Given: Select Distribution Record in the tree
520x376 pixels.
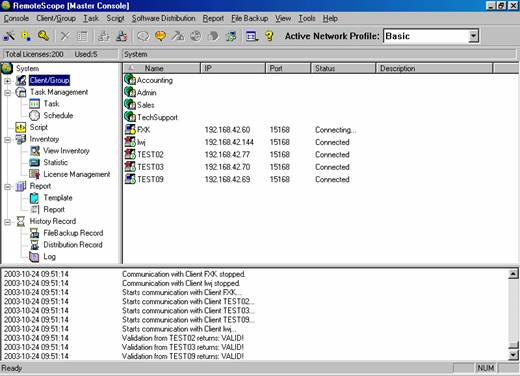Looking at the screenshot, I should (73, 245).
